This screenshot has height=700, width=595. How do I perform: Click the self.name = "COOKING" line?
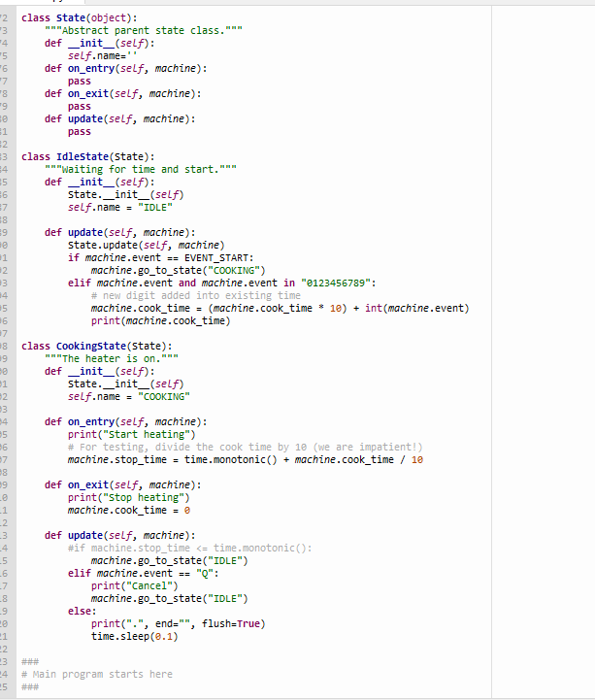click(128, 397)
